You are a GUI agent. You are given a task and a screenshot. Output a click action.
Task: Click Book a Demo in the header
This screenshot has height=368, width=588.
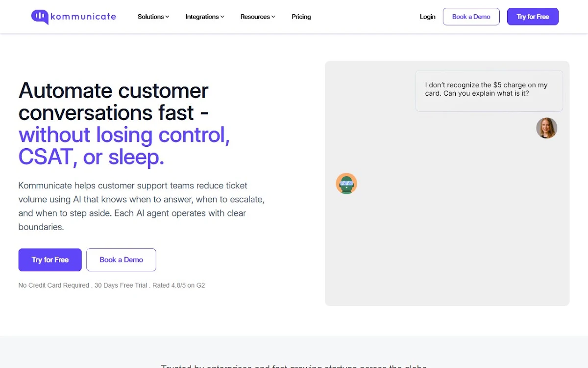point(471,17)
